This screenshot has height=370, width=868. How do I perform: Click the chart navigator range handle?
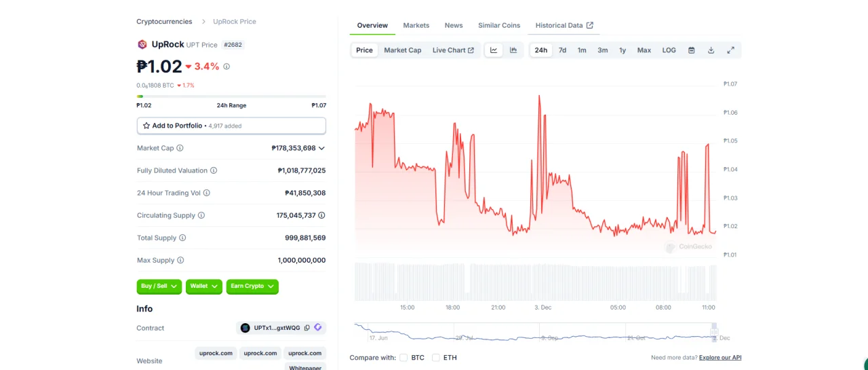pos(713,331)
